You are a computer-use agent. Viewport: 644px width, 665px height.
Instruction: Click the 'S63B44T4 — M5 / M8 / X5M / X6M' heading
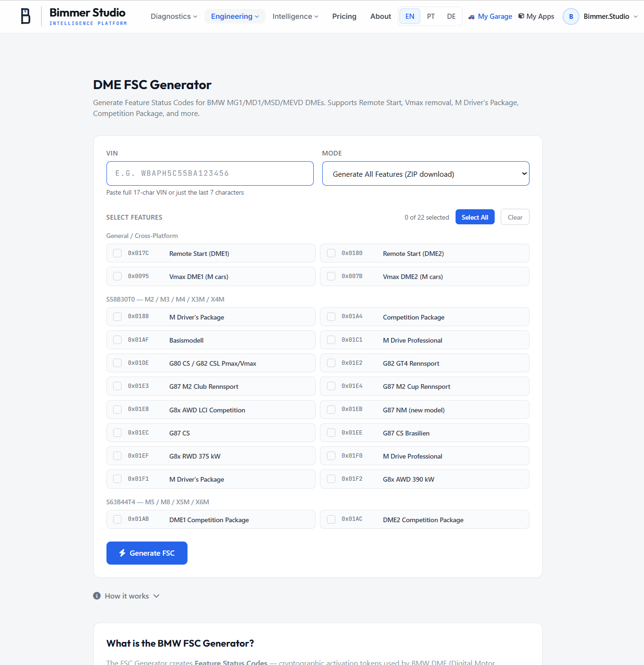[158, 502]
